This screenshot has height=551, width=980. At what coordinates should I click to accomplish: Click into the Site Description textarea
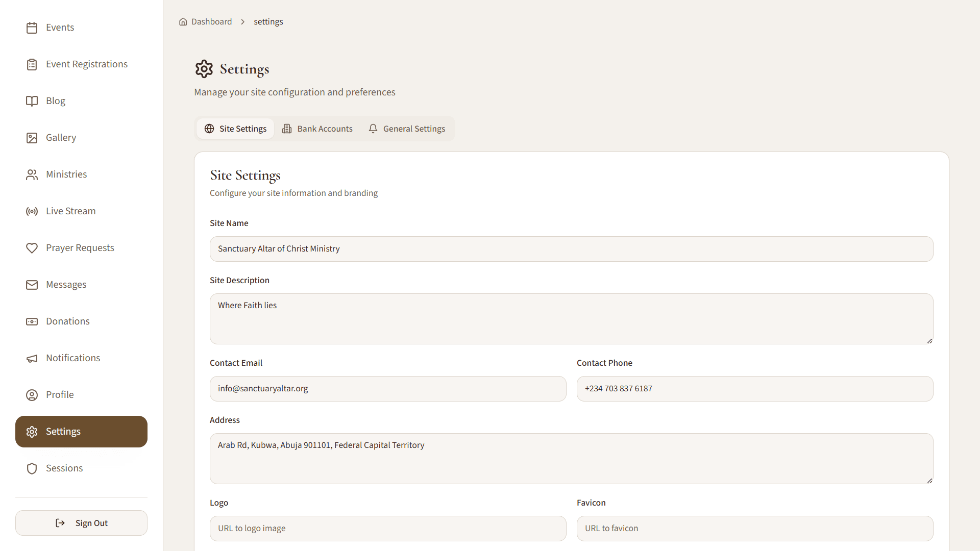[571, 319]
